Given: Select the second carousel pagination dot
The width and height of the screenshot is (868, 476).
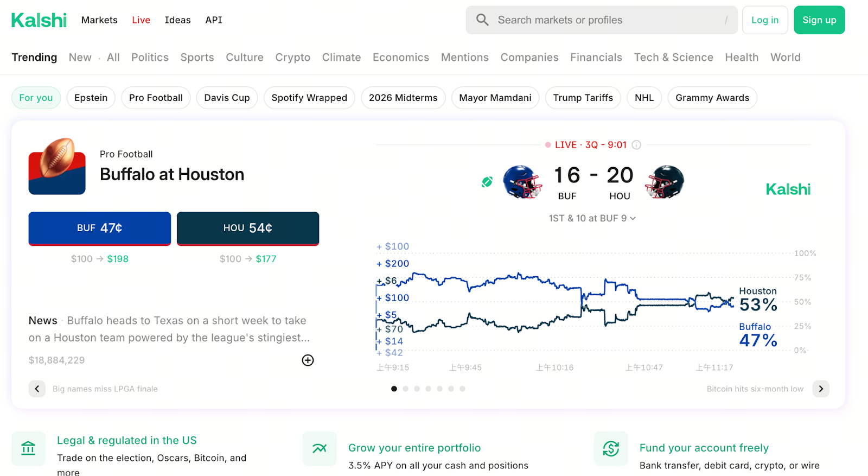Looking at the screenshot, I should [x=405, y=389].
